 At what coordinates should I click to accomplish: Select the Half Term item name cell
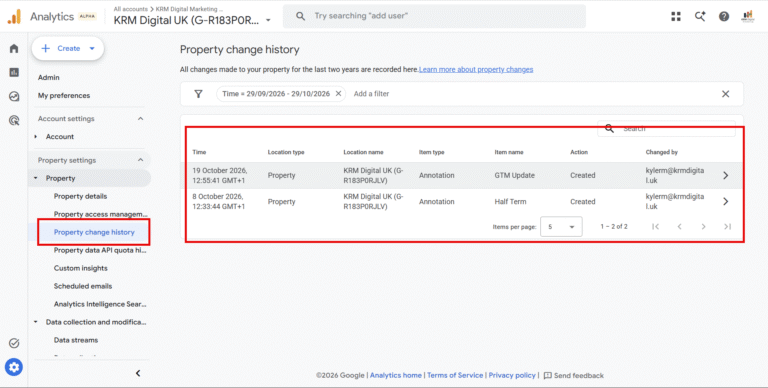510,201
